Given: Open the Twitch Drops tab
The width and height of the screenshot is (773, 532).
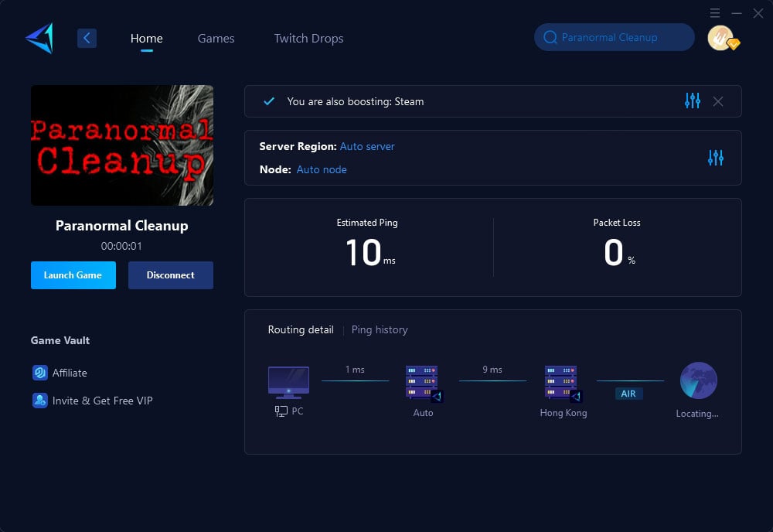Looking at the screenshot, I should coord(308,38).
